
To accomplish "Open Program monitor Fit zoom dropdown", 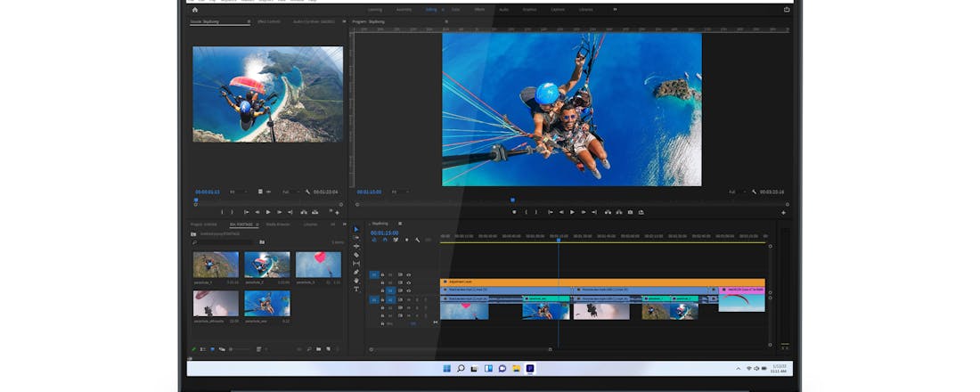I will click(x=400, y=192).
